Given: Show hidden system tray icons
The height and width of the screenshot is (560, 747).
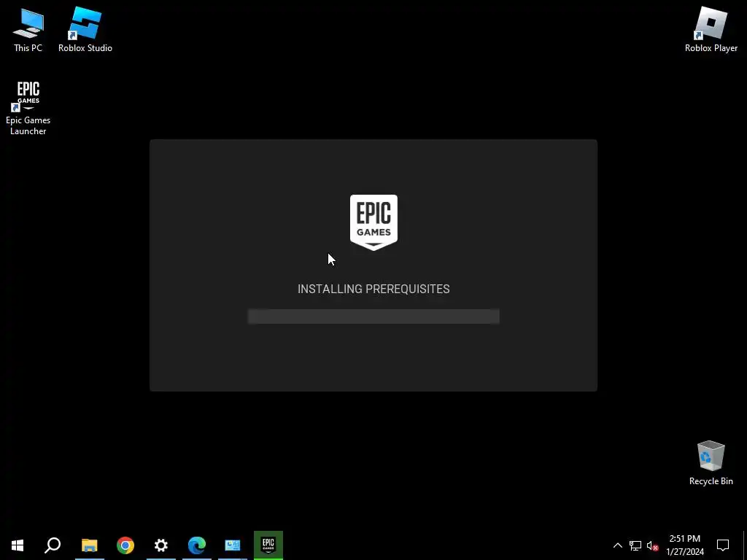Looking at the screenshot, I should point(617,545).
